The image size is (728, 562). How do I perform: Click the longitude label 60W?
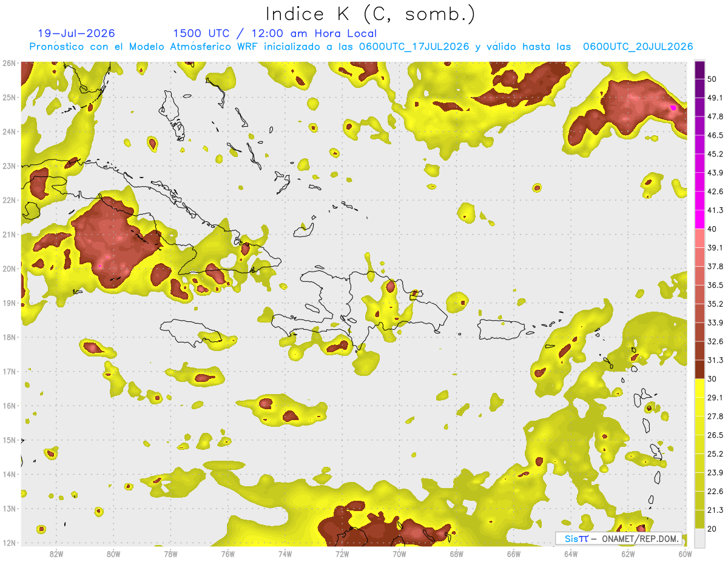(x=686, y=554)
